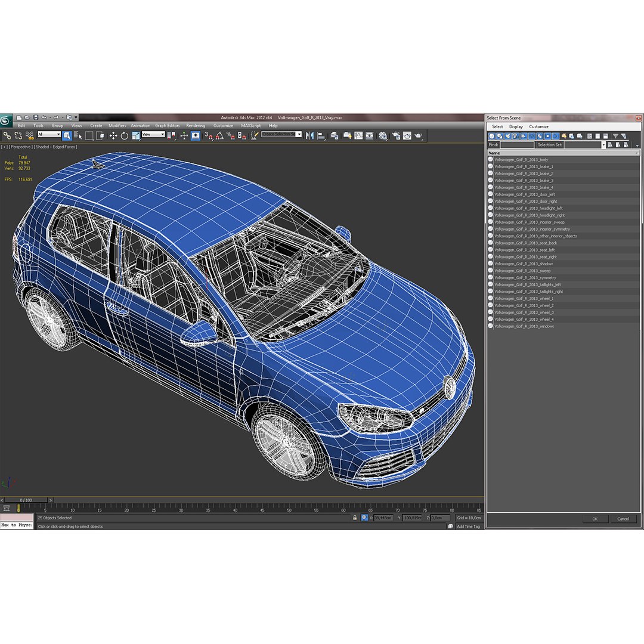Image resolution: width=644 pixels, height=644 pixels.
Task: Toggle Percent Snap
Action: [x=230, y=135]
